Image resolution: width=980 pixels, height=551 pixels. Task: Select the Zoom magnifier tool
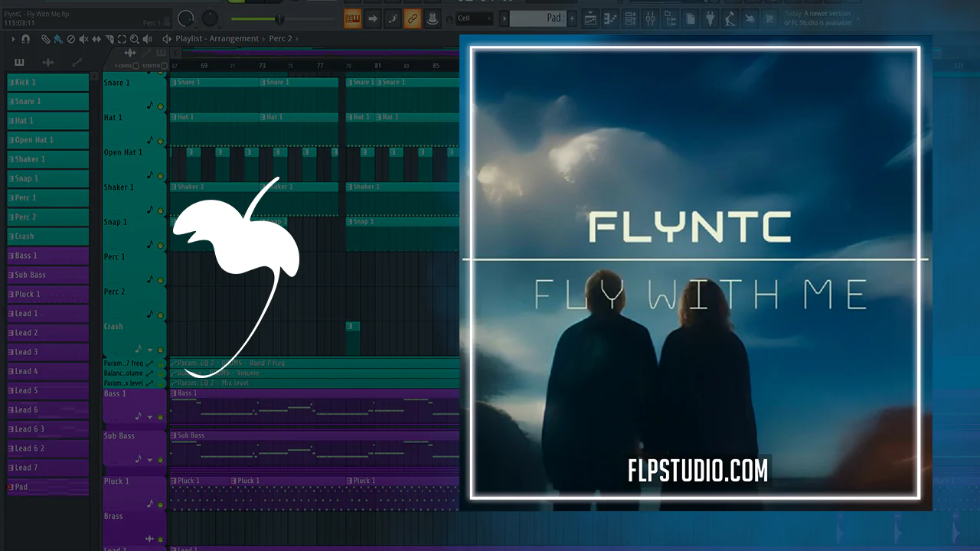135,38
